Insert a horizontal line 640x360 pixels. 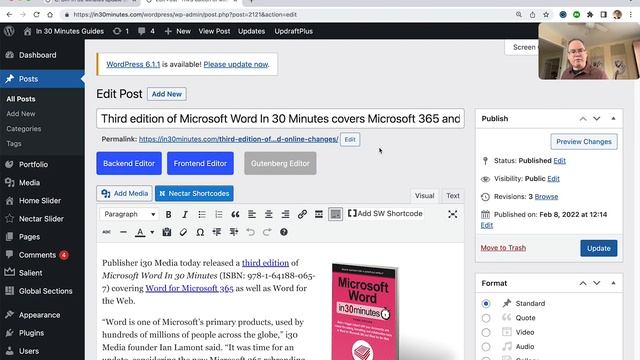[123, 232]
